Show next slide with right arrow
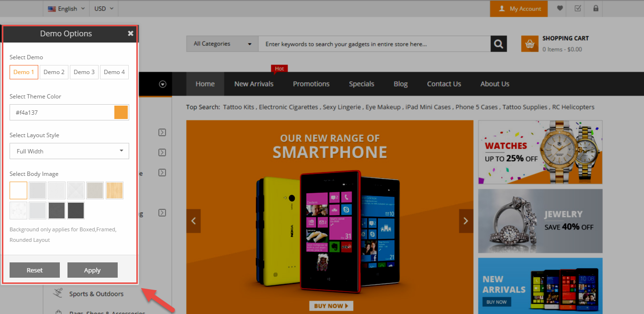The height and width of the screenshot is (314, 644). (x=466, y=221)
